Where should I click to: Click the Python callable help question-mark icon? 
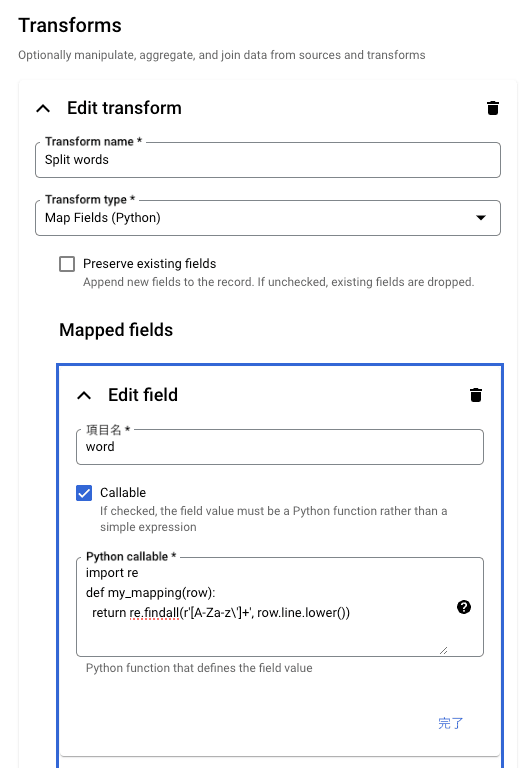click(x=464, y=607)
